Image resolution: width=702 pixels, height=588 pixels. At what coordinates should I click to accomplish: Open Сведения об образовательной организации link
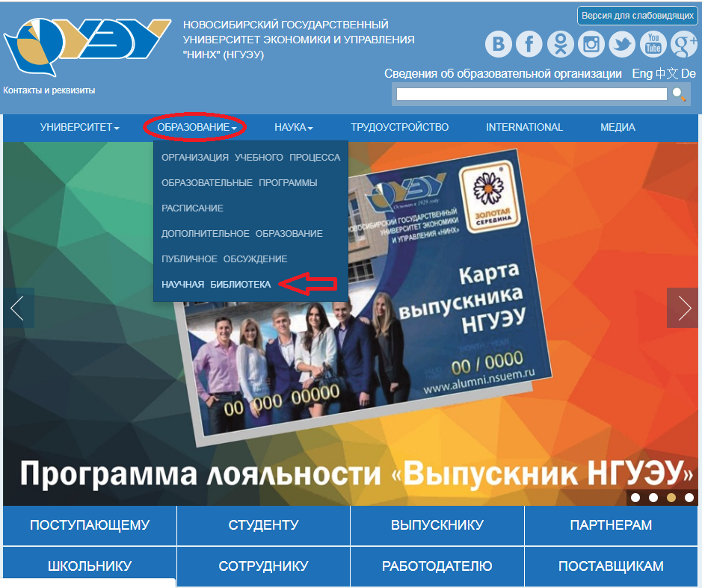click(503, 73)
